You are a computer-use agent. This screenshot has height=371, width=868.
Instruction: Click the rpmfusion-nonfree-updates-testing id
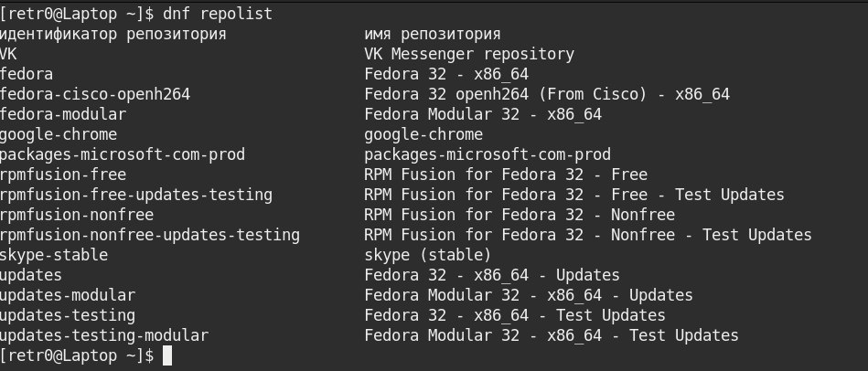(x=149, y=235)
